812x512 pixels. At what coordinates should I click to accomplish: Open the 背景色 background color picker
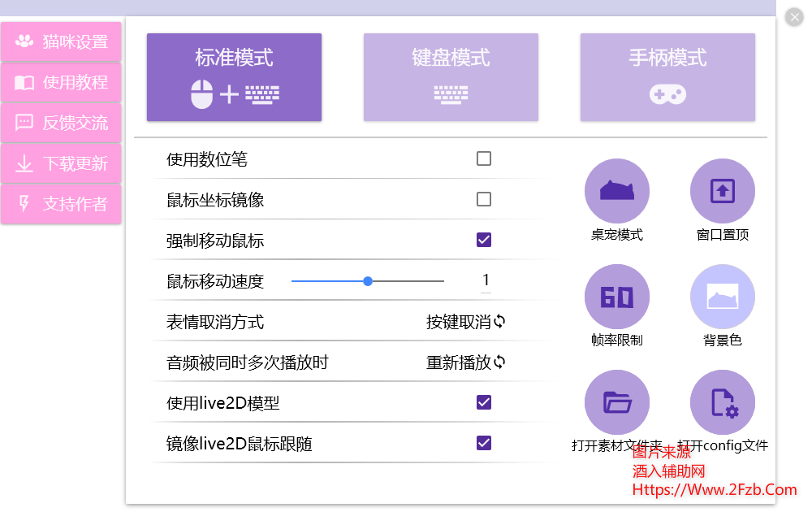(722, 297)
